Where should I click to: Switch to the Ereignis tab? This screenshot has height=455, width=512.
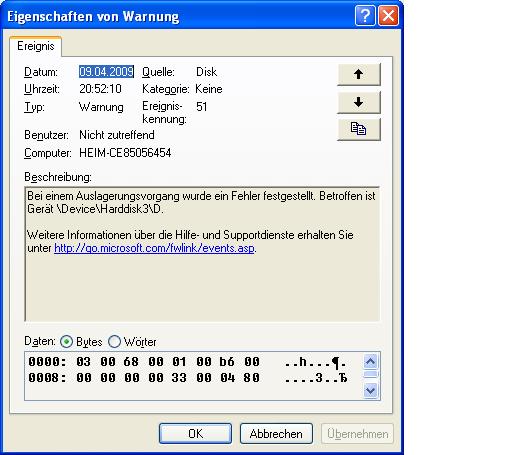click(36, 46)
